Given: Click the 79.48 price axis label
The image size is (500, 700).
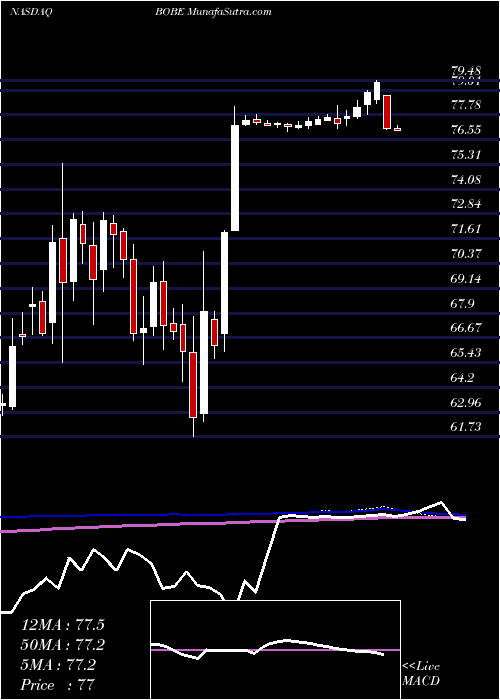Looking at the screenshot, I should click(466, 71).
